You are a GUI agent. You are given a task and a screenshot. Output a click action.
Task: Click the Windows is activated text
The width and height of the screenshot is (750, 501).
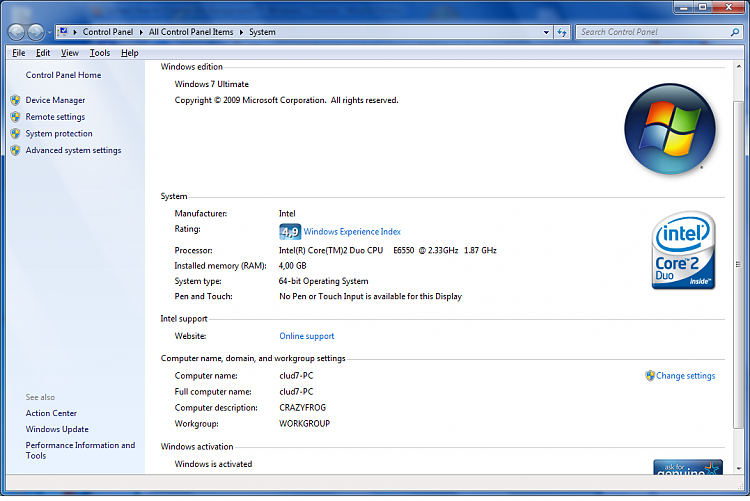click(x=213, y=464)
